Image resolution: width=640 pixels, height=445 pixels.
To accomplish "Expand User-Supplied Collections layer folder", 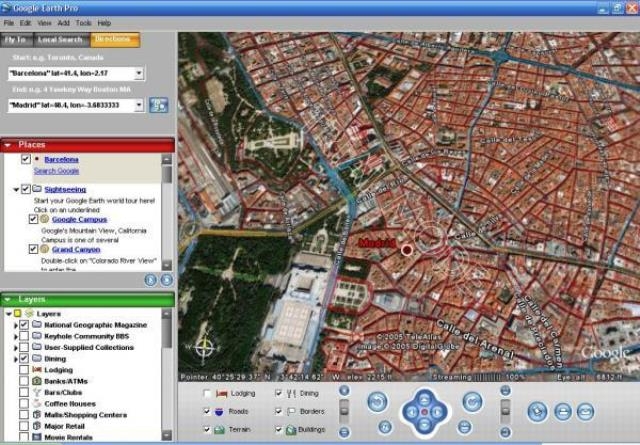I will pyautogui.click(x=16, y=348).
